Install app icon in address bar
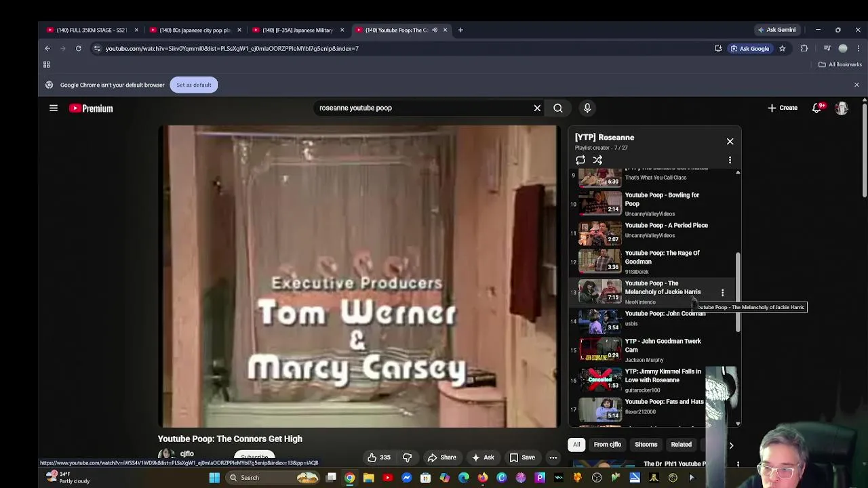 tap(718, 48)
